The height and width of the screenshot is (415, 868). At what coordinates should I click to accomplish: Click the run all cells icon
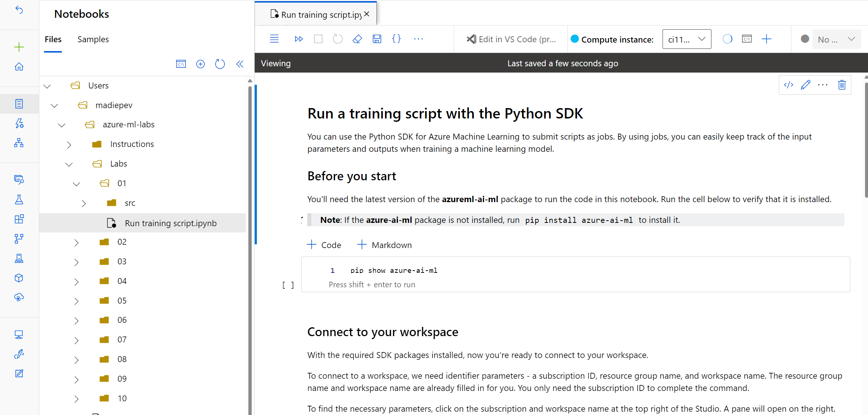tap(299, 38)
